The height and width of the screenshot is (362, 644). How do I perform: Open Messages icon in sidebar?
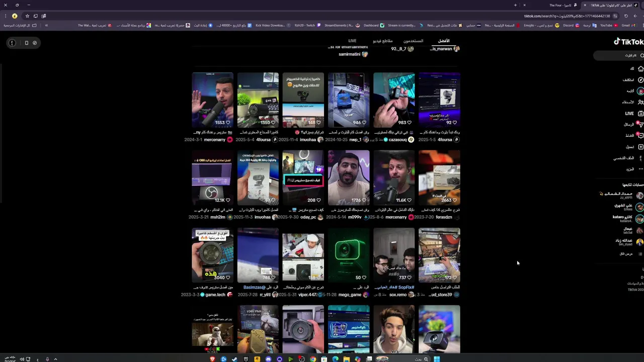640,124
